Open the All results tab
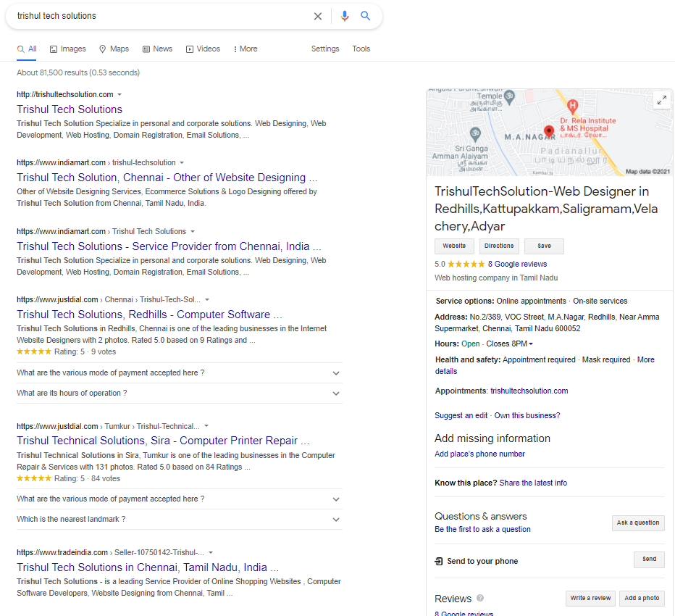The image size is (675, 616). coord(27,49)
